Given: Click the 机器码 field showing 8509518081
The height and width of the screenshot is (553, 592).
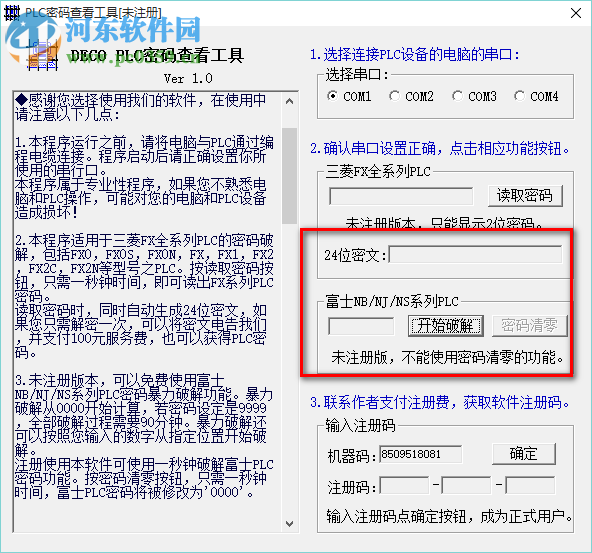Looking at the screenshot, I should point(420,454).
